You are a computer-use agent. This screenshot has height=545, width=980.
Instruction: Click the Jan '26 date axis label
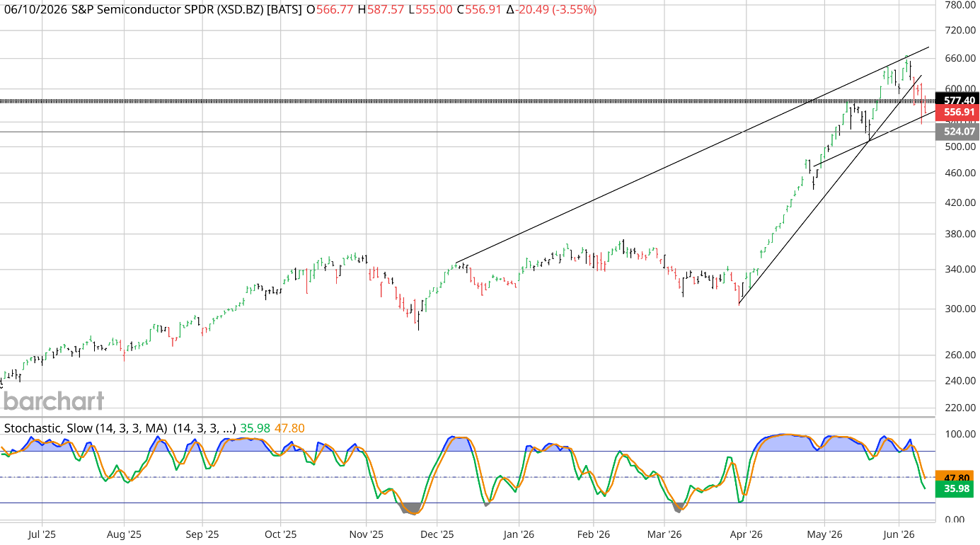point(519,534)
